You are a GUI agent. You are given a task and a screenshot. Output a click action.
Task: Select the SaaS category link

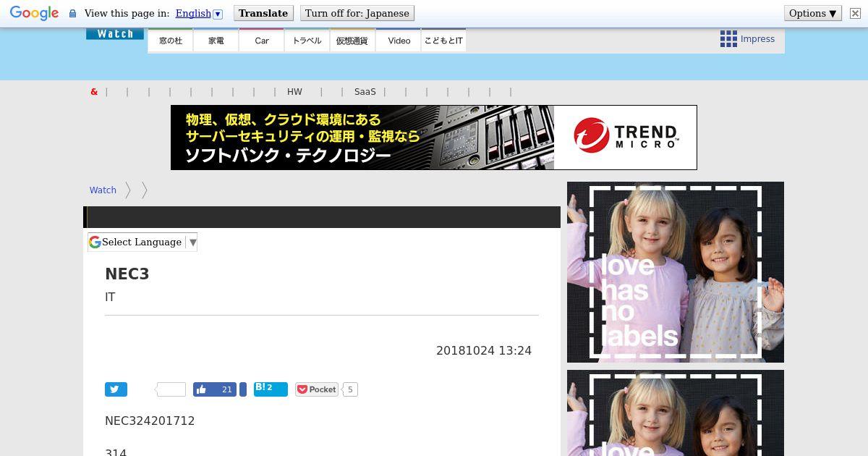[x=365, y=92]
